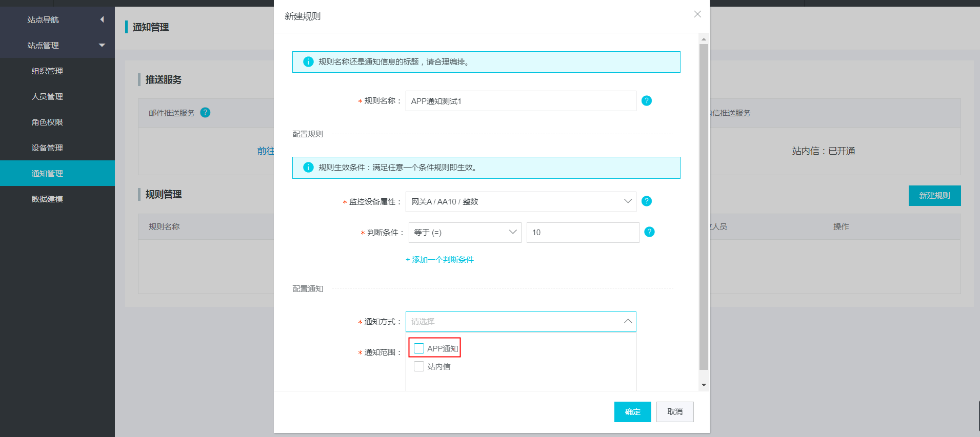Viewport: 980px width, 437px height.
Task: Click the 新建规则 button behind dialog
Action: coord(934,195)
